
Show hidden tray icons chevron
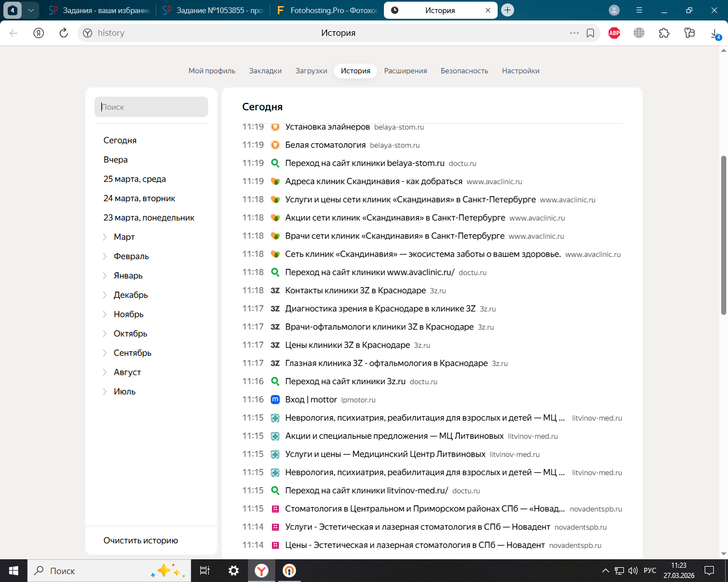tap(605, 571)
